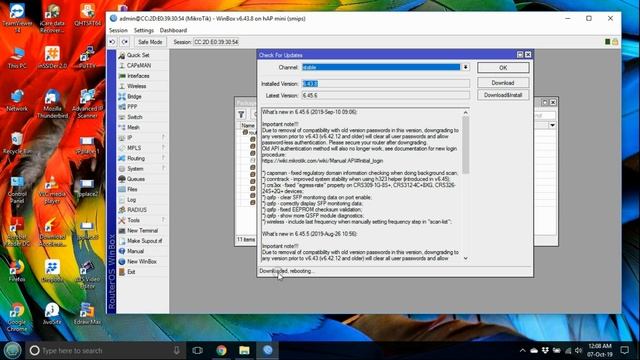640x360 pixels.
Task: Toggle Safe Mode
Action: (x=150, y=42)
